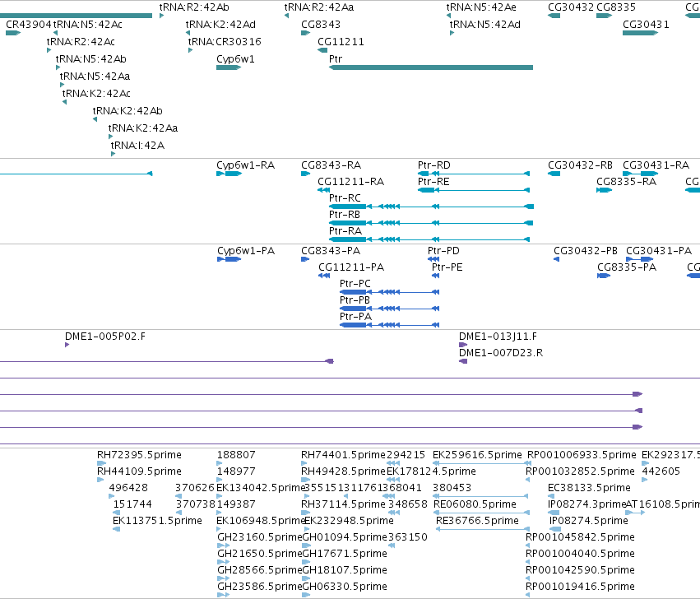The image size is (700, 599).
Task: Select the CG30431 gene label
Action: [x=646, y=25]
